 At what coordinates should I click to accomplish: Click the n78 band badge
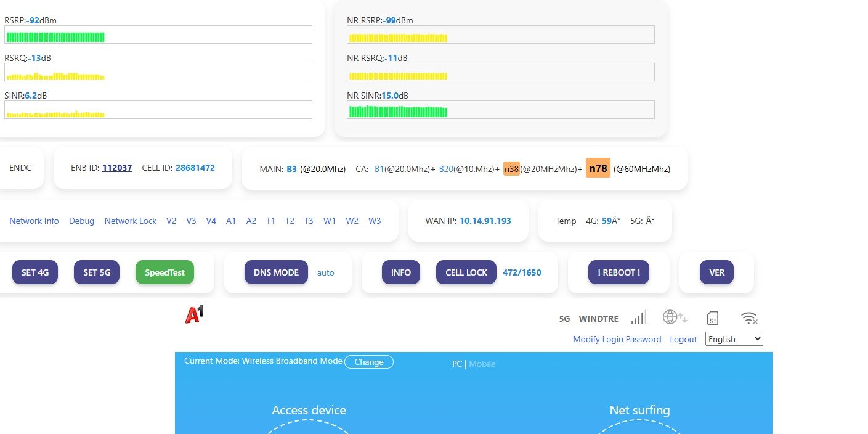(x=598, y=168)
